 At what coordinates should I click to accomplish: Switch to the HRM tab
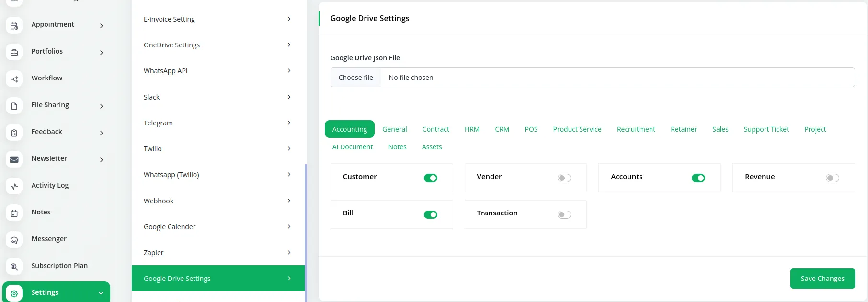coord(472,129)
